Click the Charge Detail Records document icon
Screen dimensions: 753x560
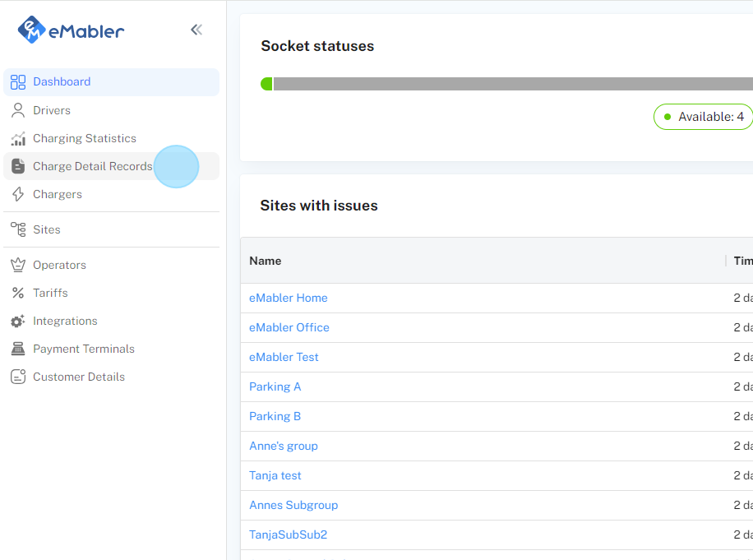(18, 166)
